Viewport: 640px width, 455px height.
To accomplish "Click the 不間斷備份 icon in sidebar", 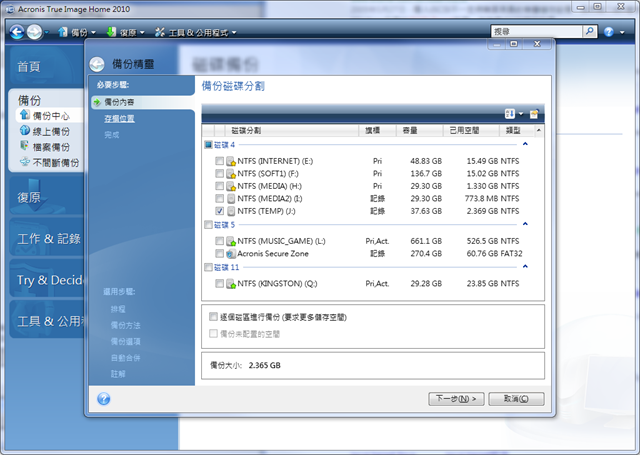I will click(x=25, y=161).
